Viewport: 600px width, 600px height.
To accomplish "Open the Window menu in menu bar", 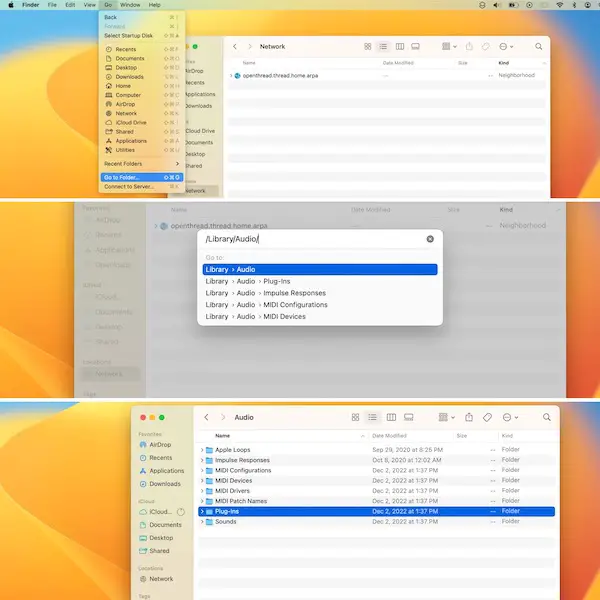I will point(129,5).
